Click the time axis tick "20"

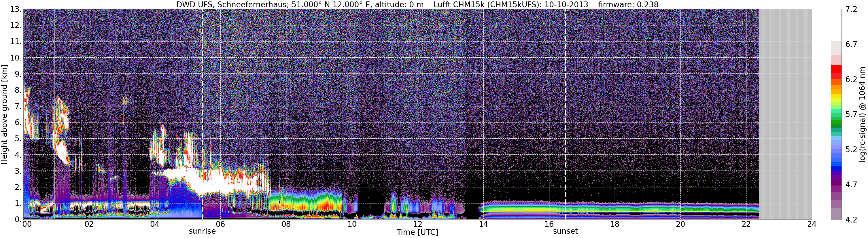680,224
